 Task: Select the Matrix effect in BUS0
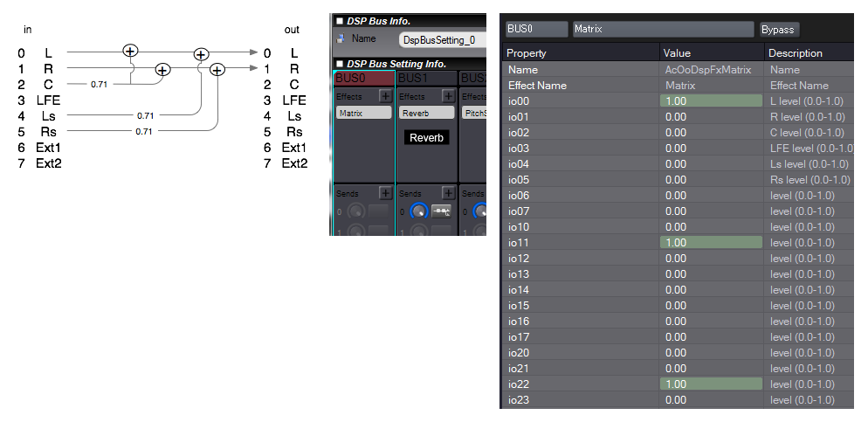pyautogui.click(x=364, y=114)
